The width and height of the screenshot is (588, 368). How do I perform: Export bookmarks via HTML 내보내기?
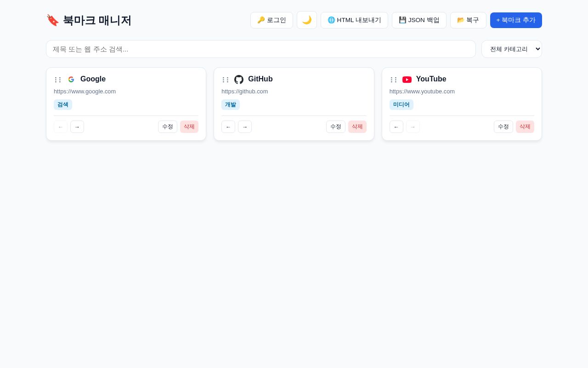(x=354, y=20)
